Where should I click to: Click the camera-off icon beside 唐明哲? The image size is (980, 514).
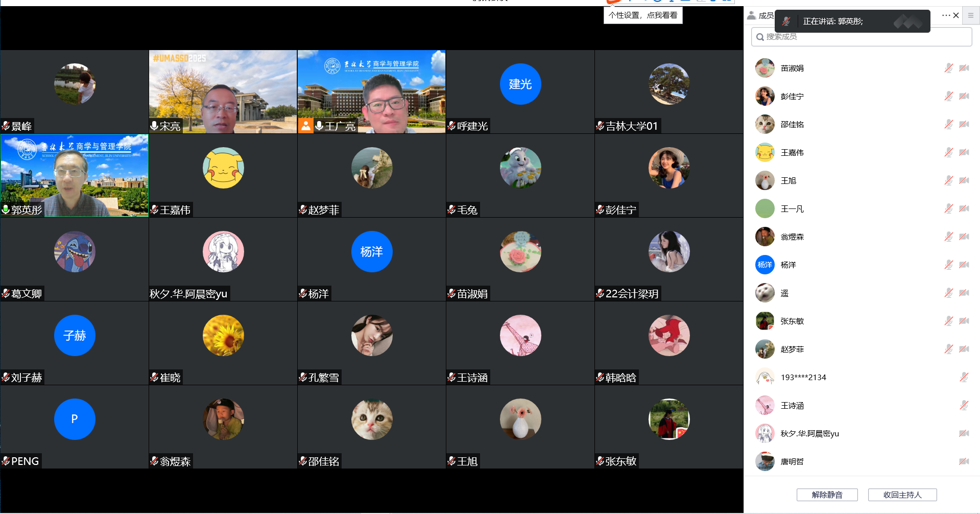pyautogui.click(x=964, y=461)
